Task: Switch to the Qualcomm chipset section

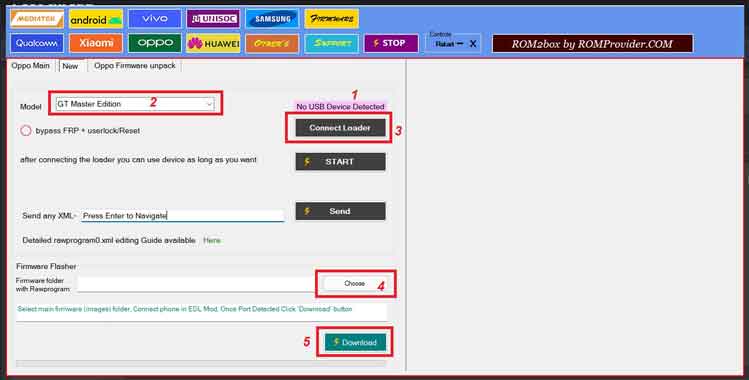Action: click(37, 43)
